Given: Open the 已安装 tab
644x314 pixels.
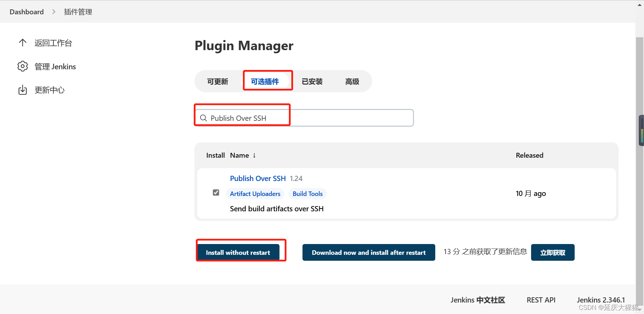Looking at the screenshot, I should (x=312, y=81).
